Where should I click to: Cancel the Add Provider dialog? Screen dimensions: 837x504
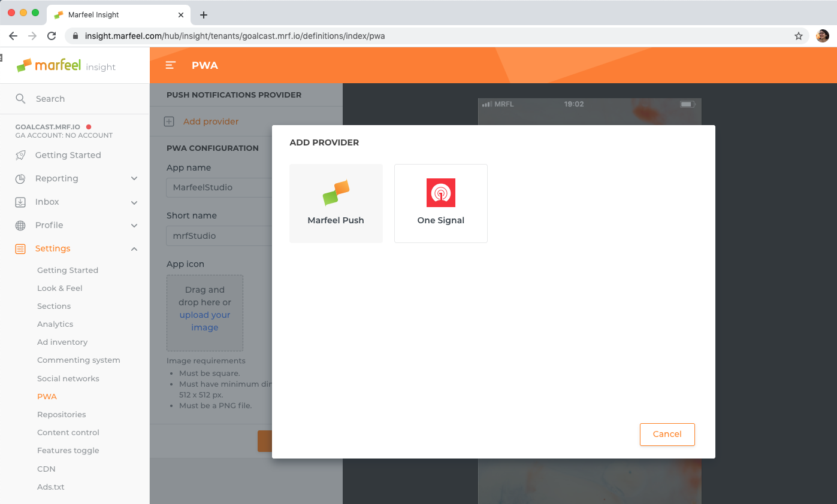tap(667, 435)
